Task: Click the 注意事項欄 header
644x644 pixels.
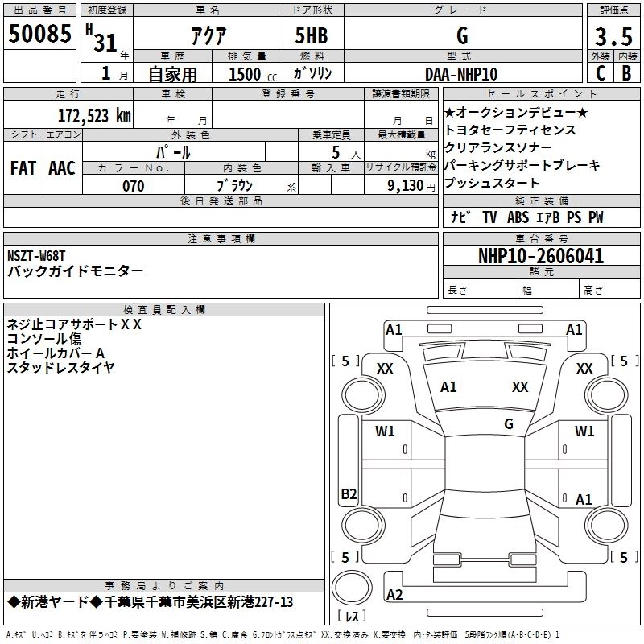Action: coord(221,238)
